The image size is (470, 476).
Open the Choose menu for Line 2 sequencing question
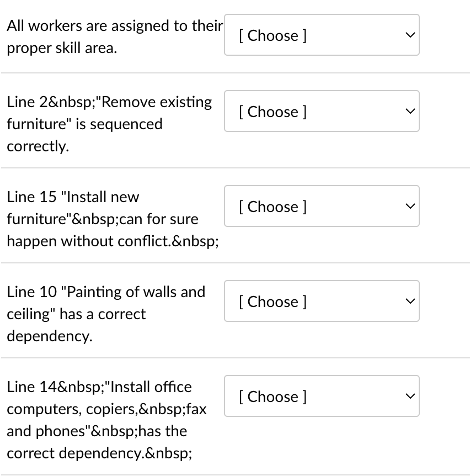pos(322,111)
